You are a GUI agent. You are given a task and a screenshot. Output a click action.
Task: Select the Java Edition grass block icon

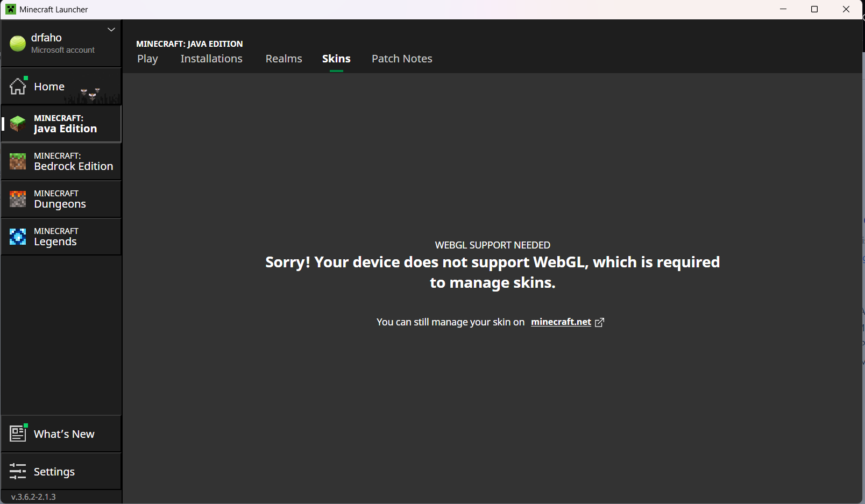pyautogui.click(x=18, y=124)
